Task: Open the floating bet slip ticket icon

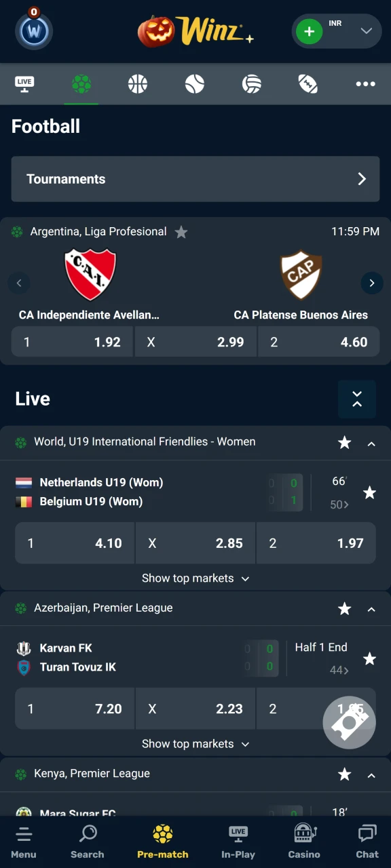Action: tap(349, 722)
